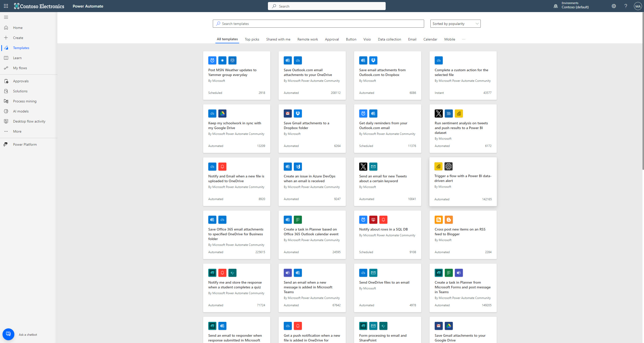Open Notify me and store the response quiz template
The image size is (644, 343).
pyautogui.click(x=237, y=288)
